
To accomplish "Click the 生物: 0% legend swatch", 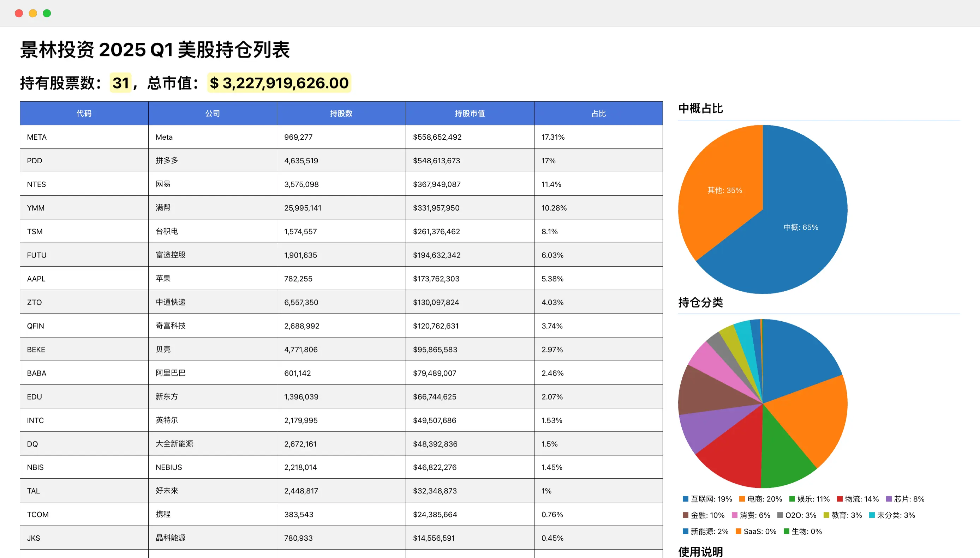I will [x=786, y=531].
